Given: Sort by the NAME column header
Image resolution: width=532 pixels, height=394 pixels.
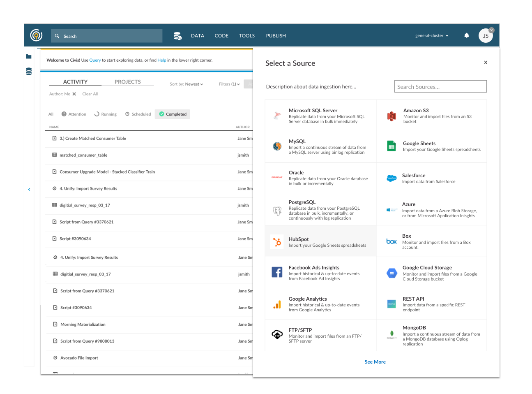Looking at the screenshot, I should [54, 127].
